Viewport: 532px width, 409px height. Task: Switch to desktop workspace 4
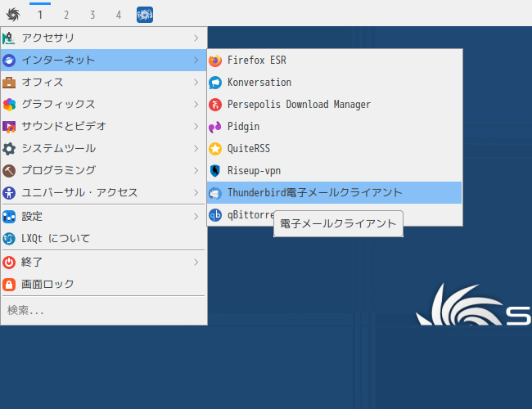(x=119, y=15)
